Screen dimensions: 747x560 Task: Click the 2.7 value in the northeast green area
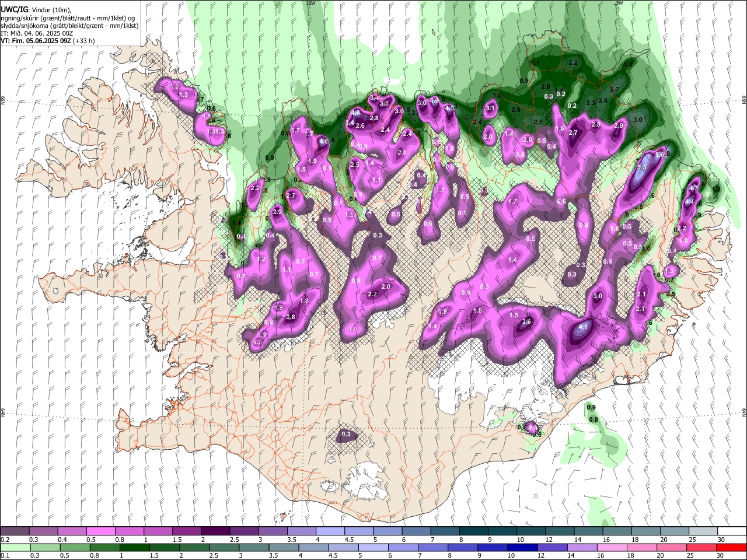click(x=614, y=89)
